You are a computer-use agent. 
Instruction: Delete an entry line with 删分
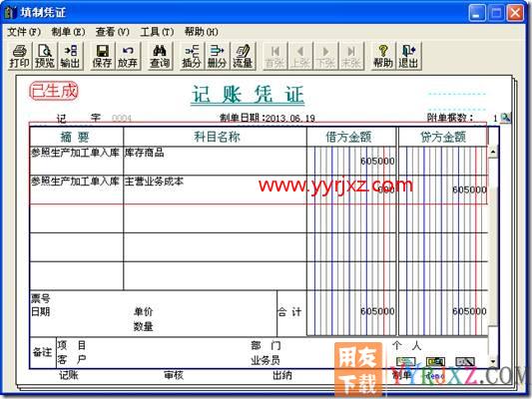[x=218, y=56]
